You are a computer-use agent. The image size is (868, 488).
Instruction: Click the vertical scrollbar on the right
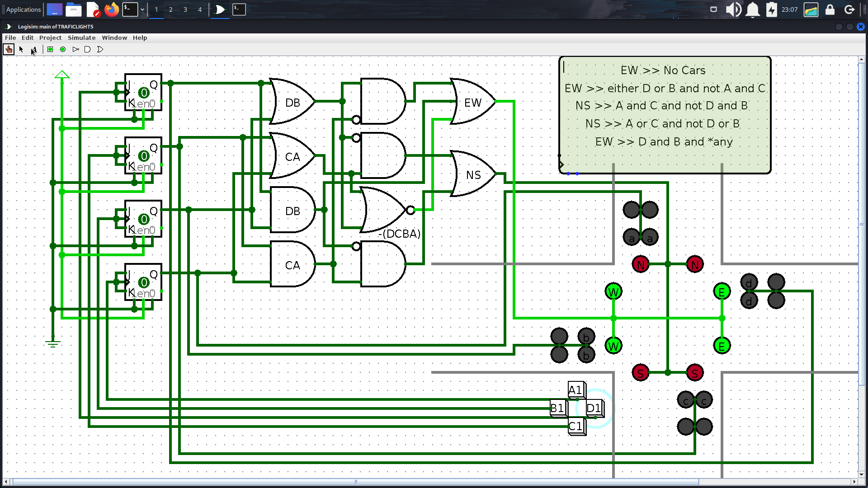point(862,224)
